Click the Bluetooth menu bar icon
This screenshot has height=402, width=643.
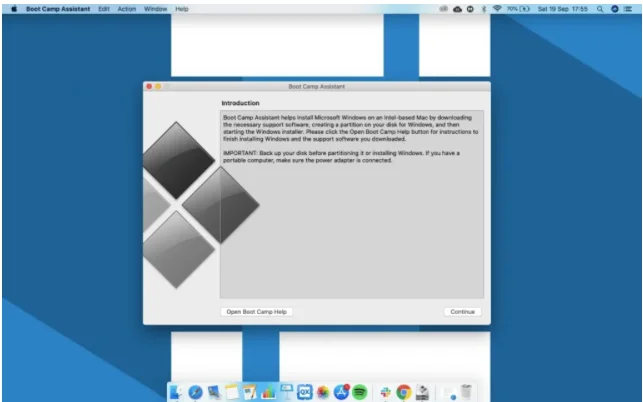tap(484, 8)
